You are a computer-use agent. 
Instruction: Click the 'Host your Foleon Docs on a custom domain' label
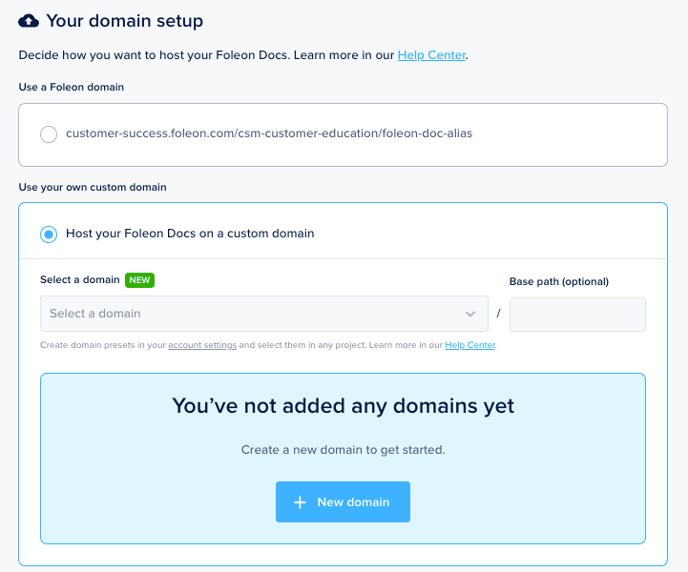190,234
